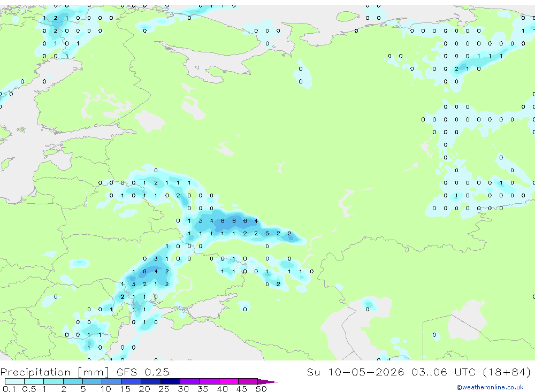The width and height of the screenshot is (535, 392).
Task: Click the 20–25 mm legend color segment
Action: (151, 381)
